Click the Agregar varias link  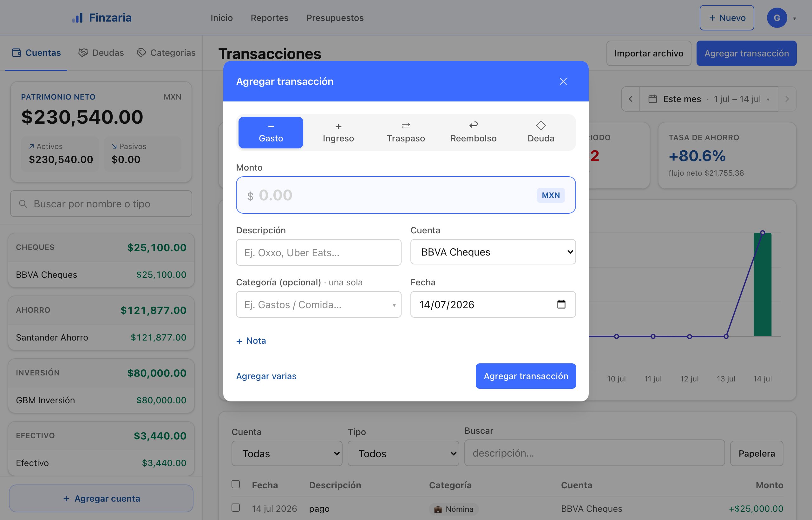click(266, 376)
